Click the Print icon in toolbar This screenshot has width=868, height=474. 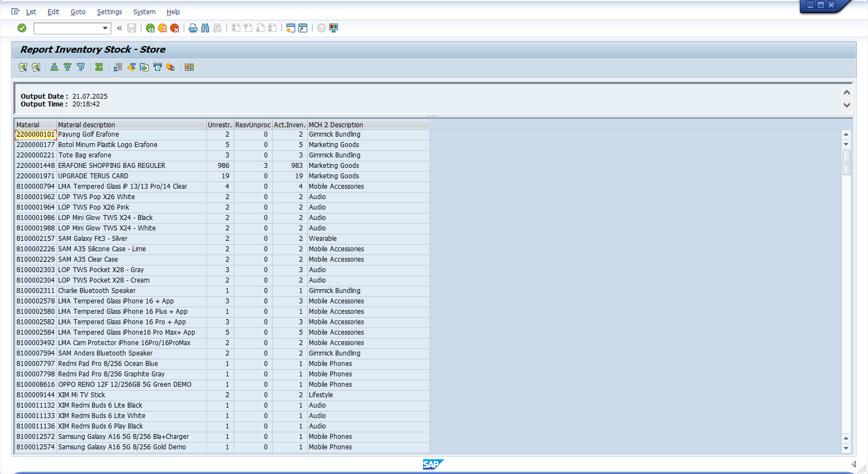pyautogui.click(x=193, y=28)
